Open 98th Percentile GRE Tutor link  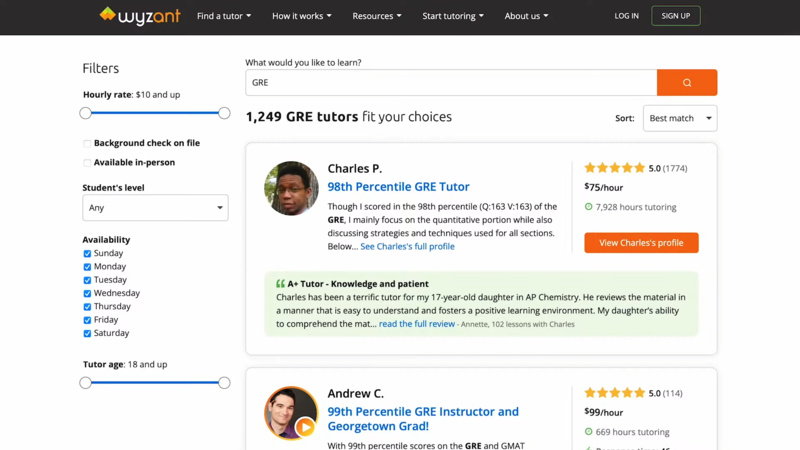(x=398, y=187)
